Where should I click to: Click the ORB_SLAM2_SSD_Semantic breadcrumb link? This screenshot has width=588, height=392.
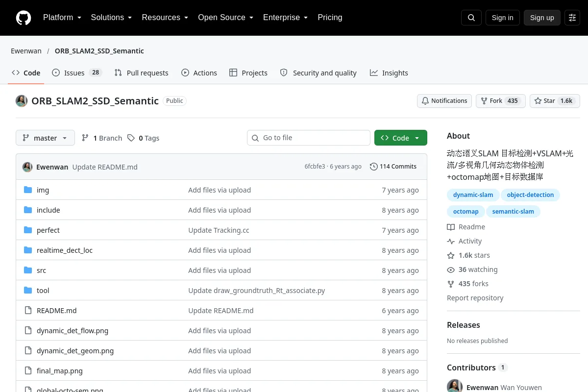[x=99, y=51]
